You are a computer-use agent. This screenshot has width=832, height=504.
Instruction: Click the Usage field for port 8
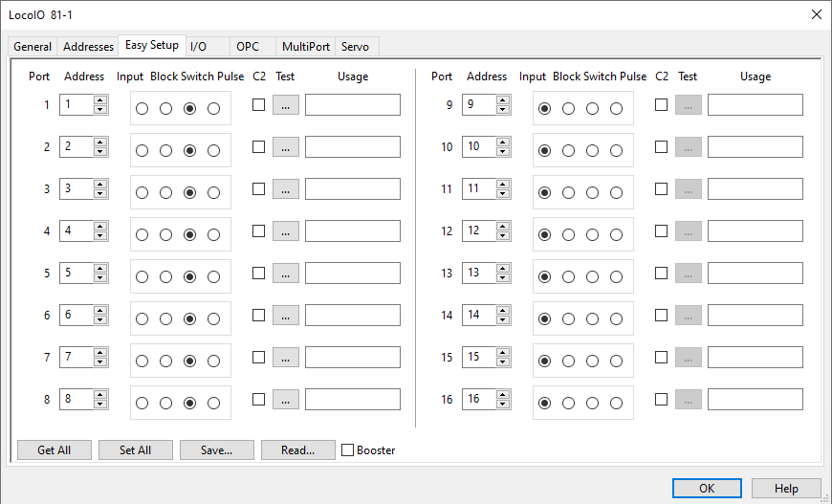[352, 400]
